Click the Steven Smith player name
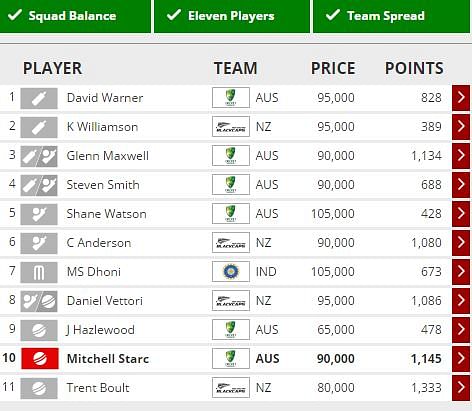Viewport: 472px width, 411px height. tap(103, 185)
